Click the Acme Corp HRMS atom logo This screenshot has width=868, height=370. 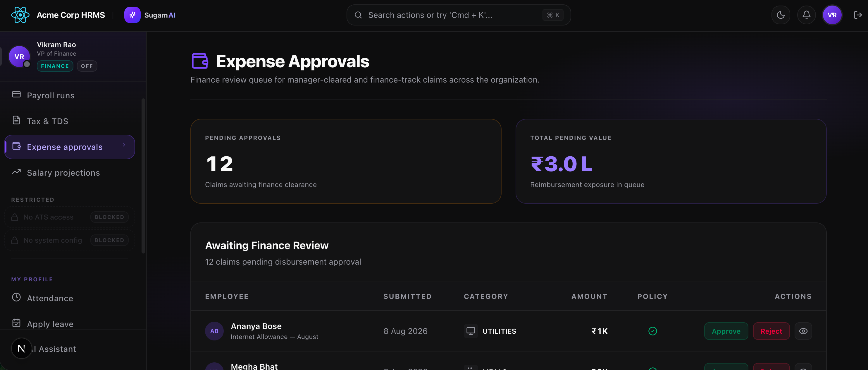pyautogui.click(x=20, y=15)
